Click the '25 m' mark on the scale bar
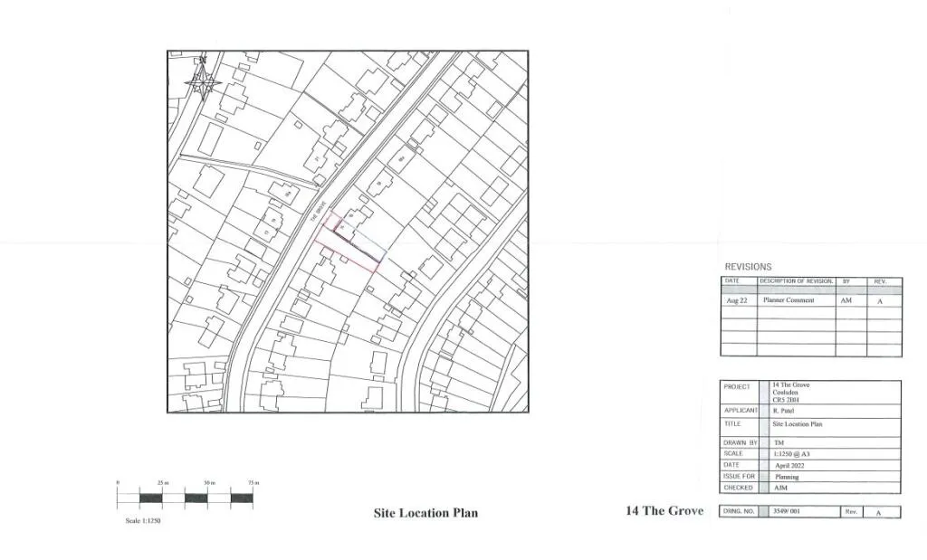The image size is (927, 560). tap(163, 483)
